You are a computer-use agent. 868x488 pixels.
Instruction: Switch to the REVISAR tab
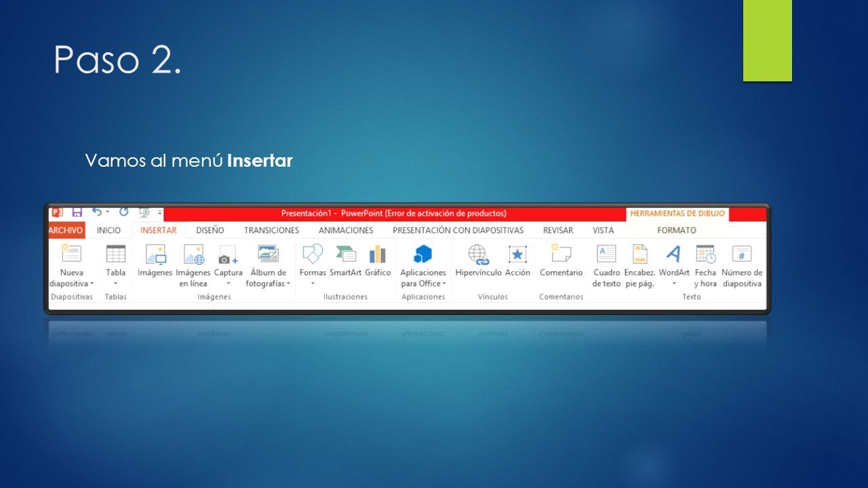(558, 230)
